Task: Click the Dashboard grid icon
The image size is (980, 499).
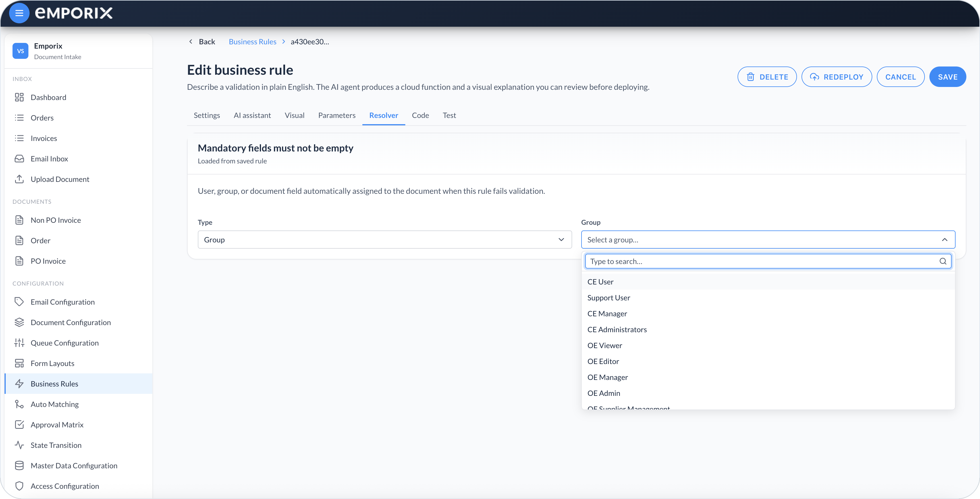Action: pyautogui.click(x=19, y=97)
